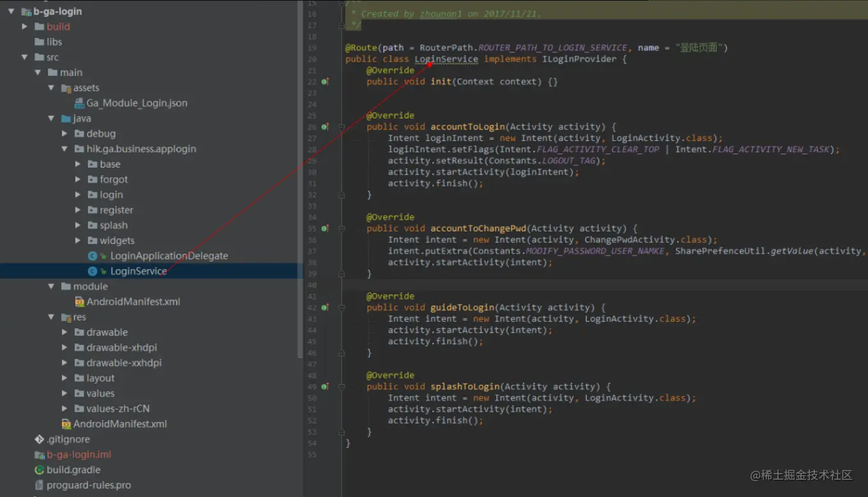The image size is (868, 497).
Task: Select LoginApplicationDelegate in the project tree
Action: click(x=169, y=256)
